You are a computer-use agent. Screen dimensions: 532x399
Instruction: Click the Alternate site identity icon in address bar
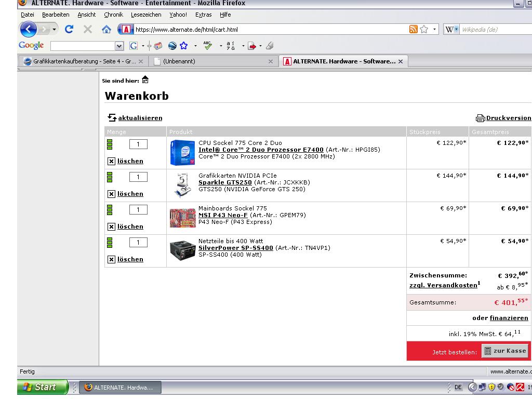pyautogui.click(x=125, y=30)
